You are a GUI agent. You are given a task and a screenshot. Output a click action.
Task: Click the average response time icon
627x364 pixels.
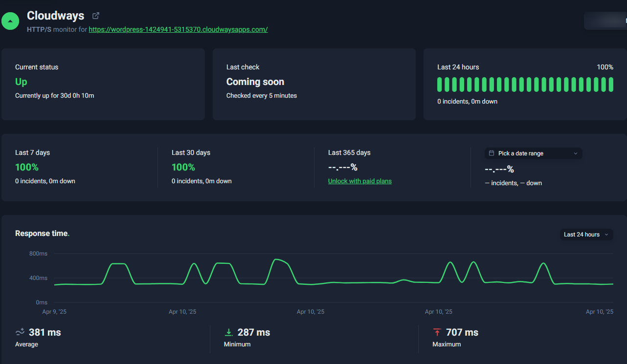[20, 332]
